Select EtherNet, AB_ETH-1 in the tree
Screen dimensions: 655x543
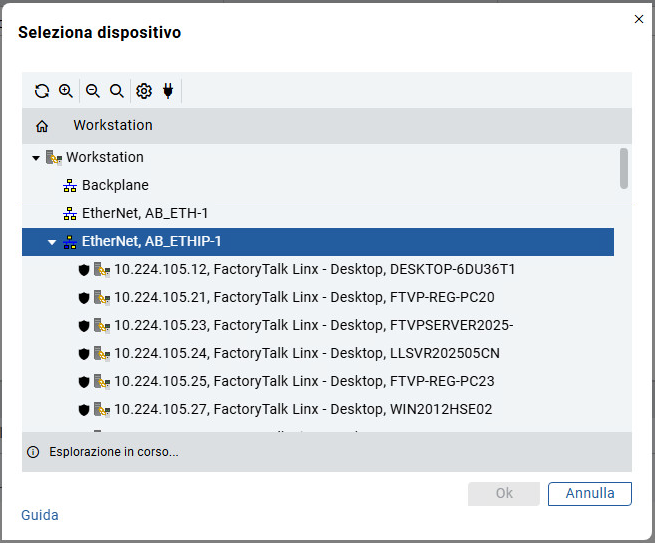145,213
